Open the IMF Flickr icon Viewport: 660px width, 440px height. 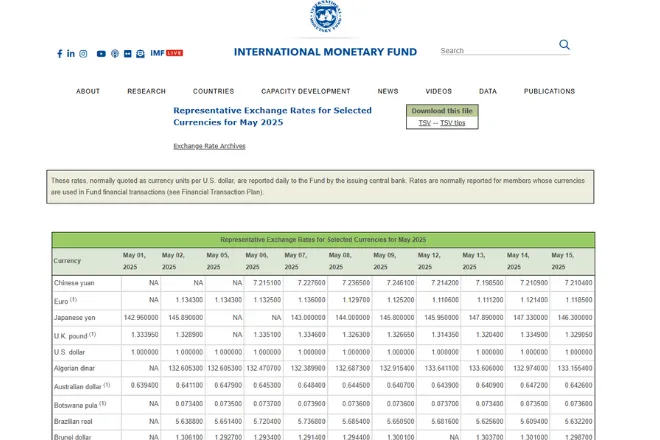[128, 54]
